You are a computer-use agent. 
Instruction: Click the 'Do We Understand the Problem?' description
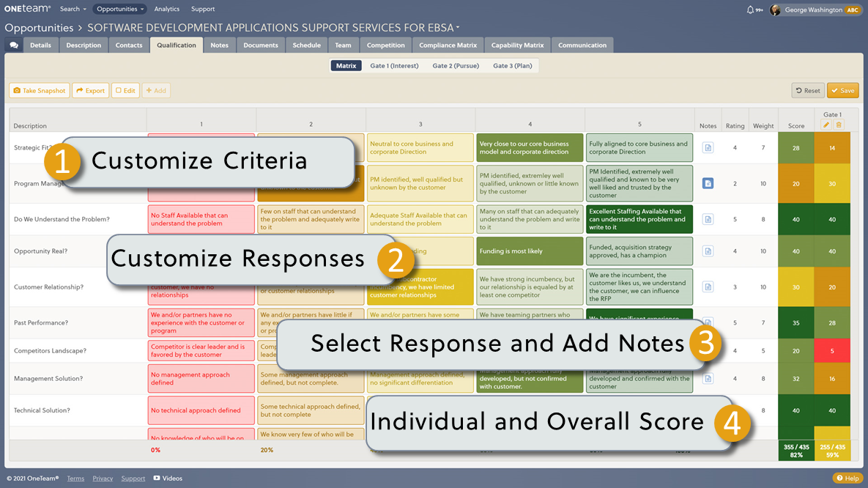62,219
